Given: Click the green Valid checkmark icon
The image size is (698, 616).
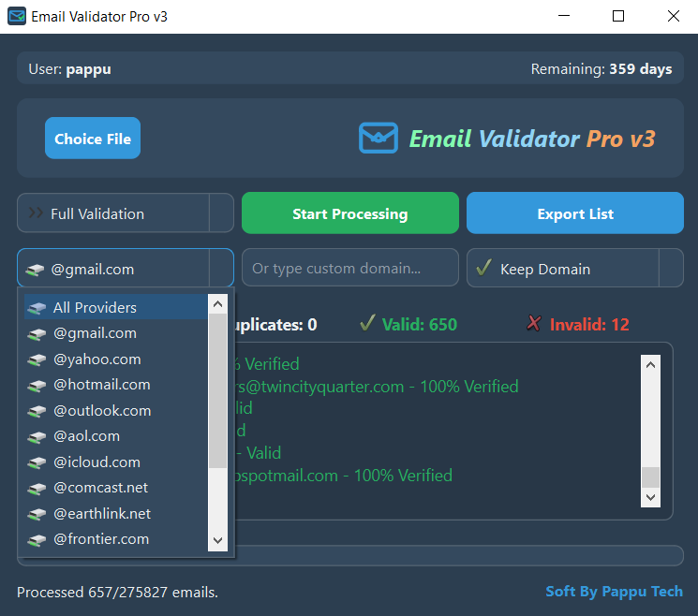Looking at the screenshot, I should pos(368,324).
